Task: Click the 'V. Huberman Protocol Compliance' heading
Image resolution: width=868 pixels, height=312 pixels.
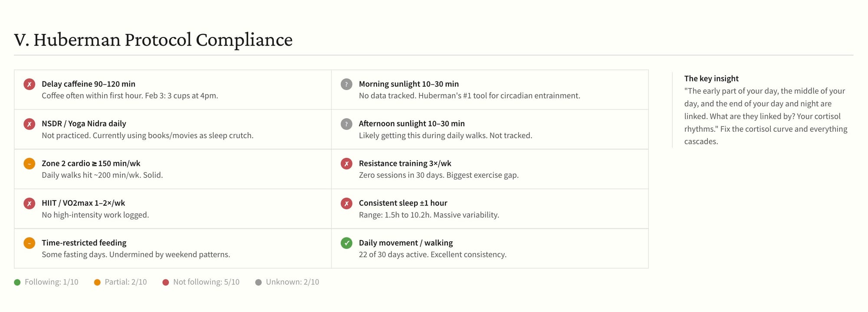Action: click(153, 40)
